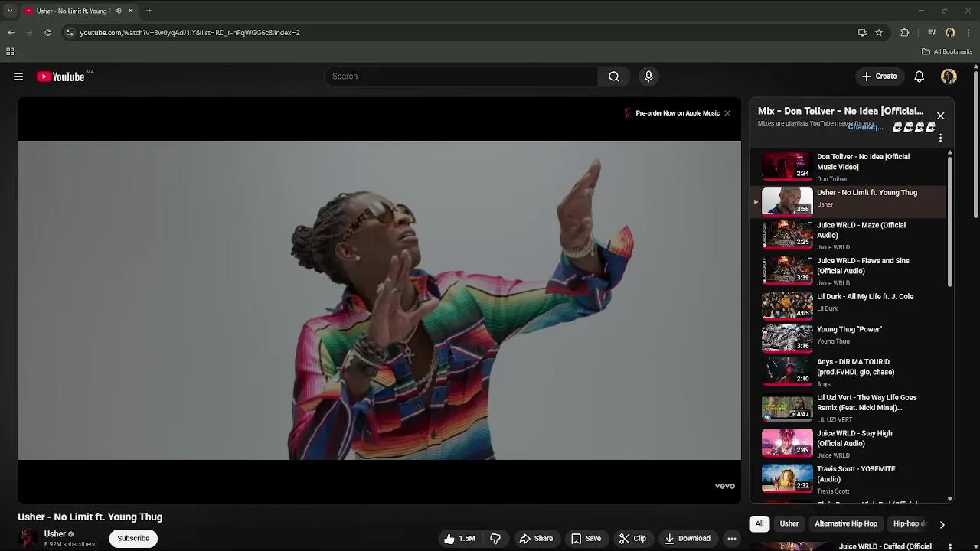The height and width of the screenshot is (551, 980).
Task: Start voice search with microphone icon
Action: [x=648, y=77]
